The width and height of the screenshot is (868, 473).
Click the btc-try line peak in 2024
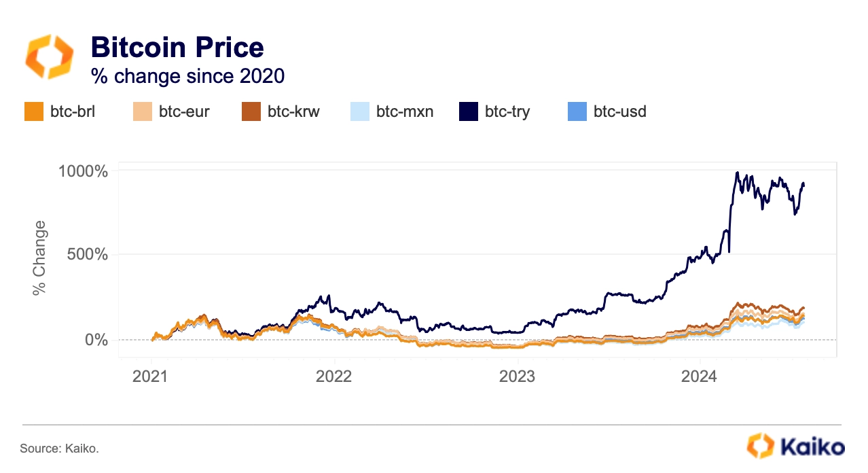pos(737,173)
